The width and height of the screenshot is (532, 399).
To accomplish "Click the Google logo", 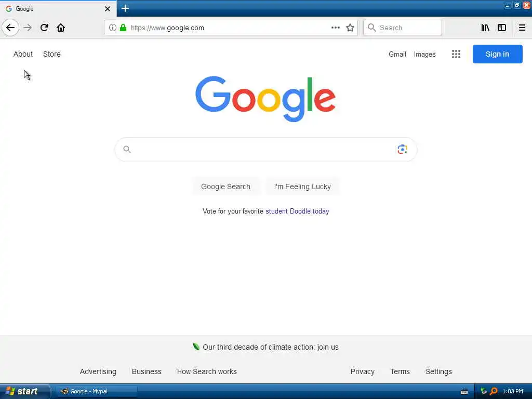I will click(265, 99).
